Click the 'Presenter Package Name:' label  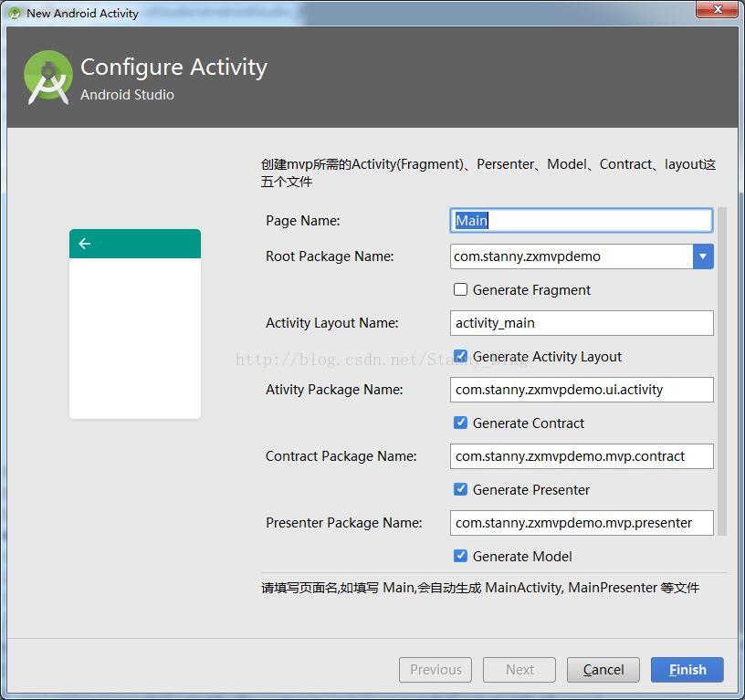tap(343, 522)
